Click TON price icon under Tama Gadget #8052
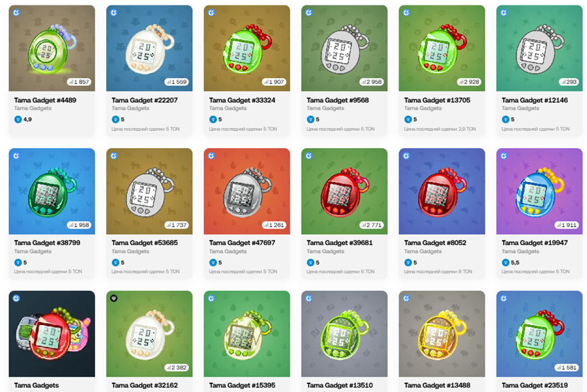Viewport: 587px width, 392px height. 408,262
